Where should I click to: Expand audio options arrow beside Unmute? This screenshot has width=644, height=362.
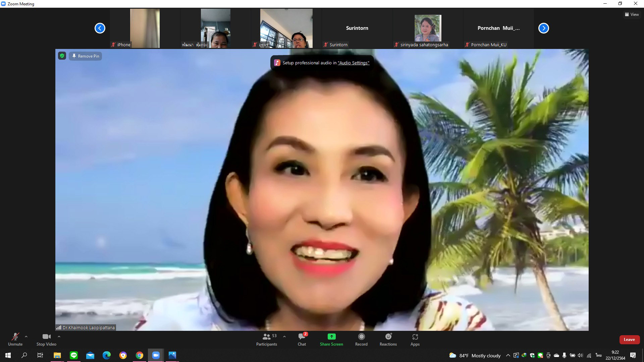click(26, 337)
